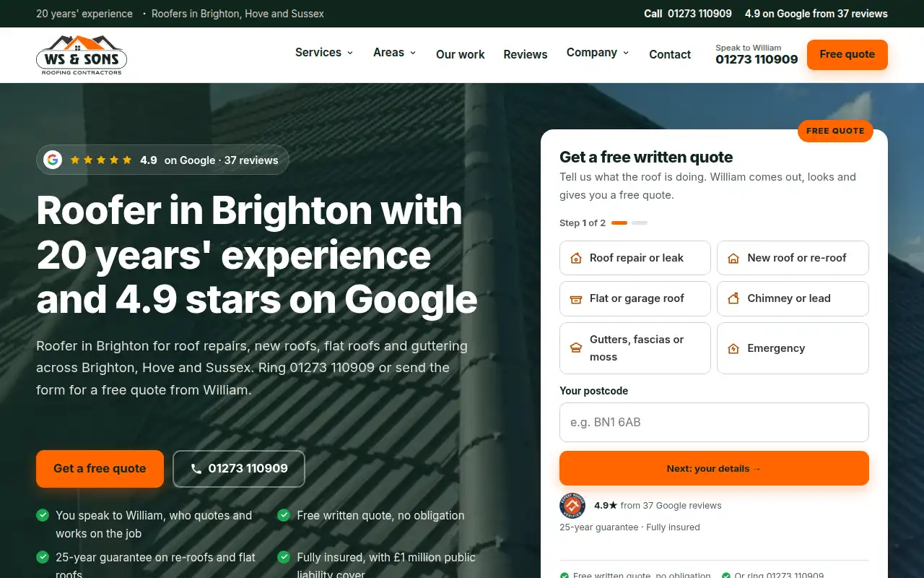This screenshot has height=578, width=924.
Task: Click the house icon for Roof repair
Action: click(x=576, y=258)
